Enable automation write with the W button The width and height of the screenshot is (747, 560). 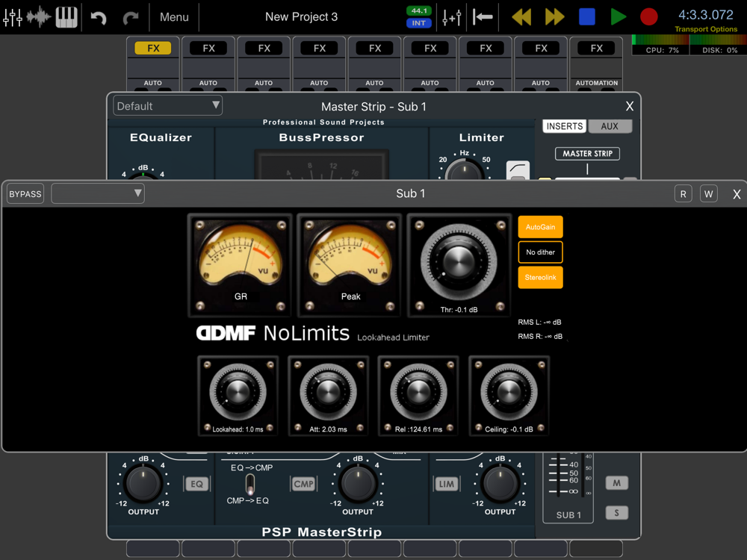pos(708,194)
